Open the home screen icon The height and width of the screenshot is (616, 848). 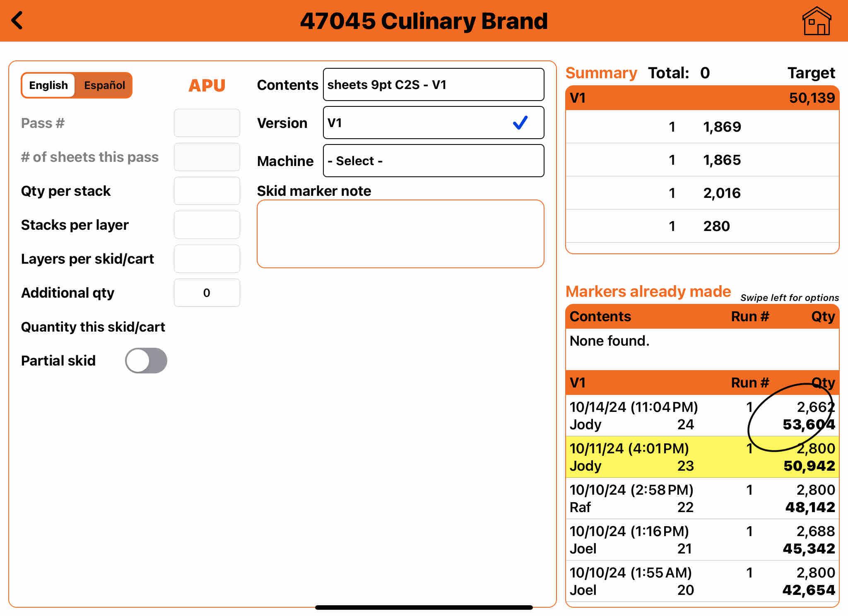816,21
